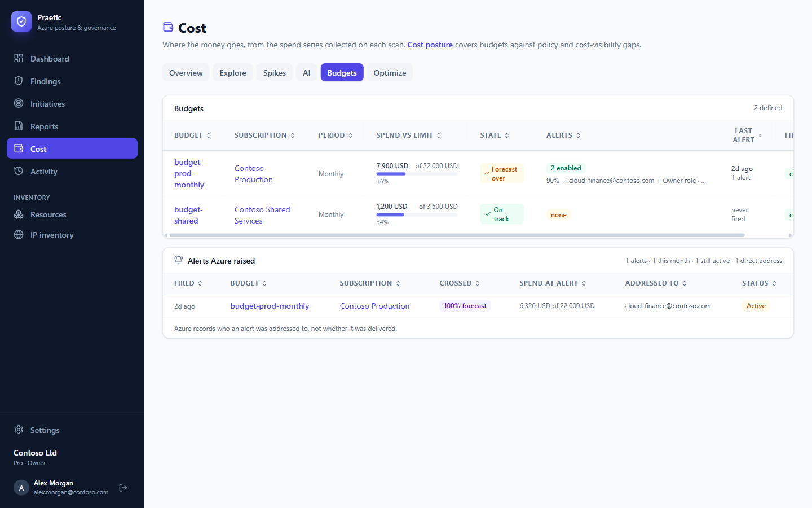
Task: Open the Initiatives page
Action: click(72, 104)
